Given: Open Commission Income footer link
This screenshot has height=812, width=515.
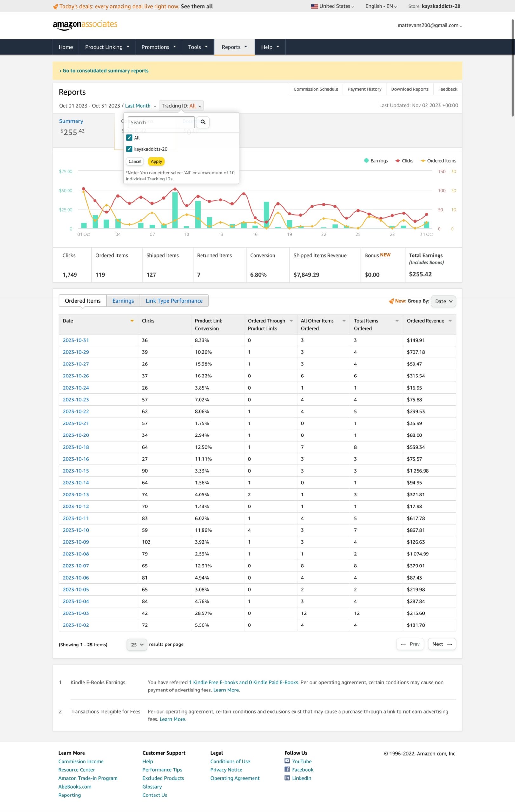Looking at the screenshot, I should tap(81, 761).
